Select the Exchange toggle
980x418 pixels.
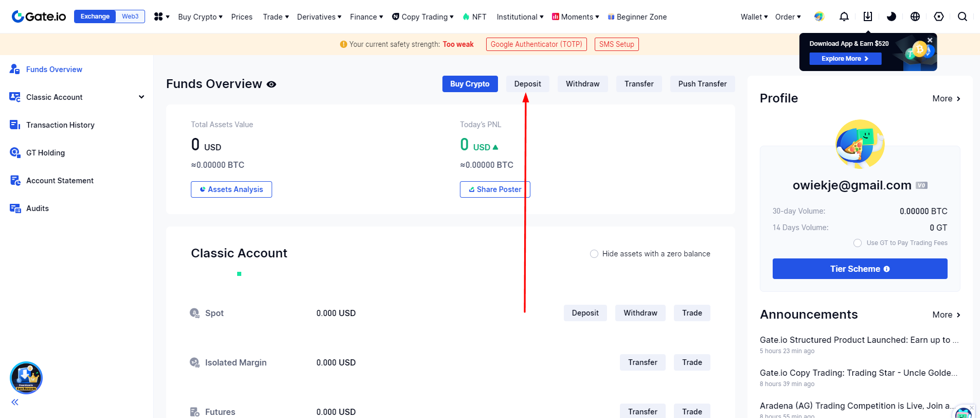95,16
